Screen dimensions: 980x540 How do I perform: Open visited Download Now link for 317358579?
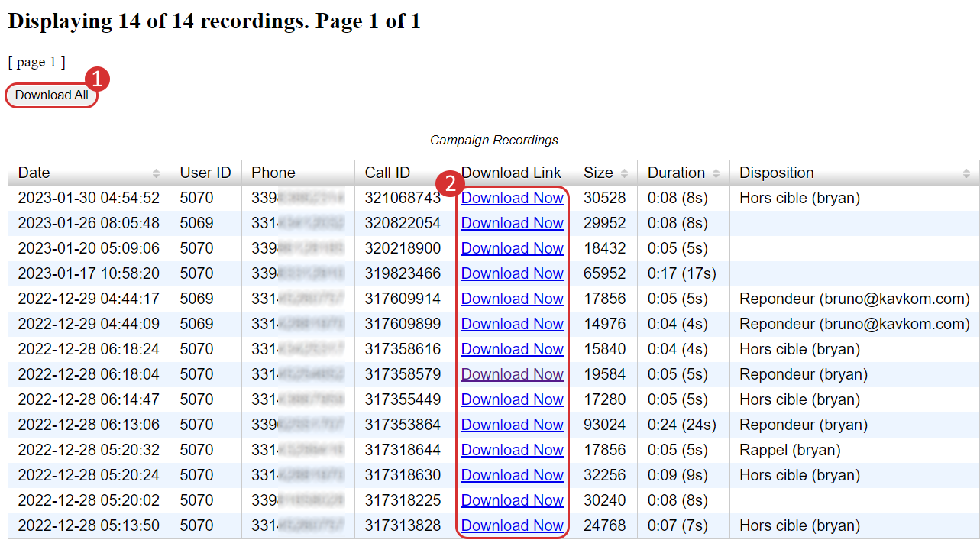tap(512, 374)
